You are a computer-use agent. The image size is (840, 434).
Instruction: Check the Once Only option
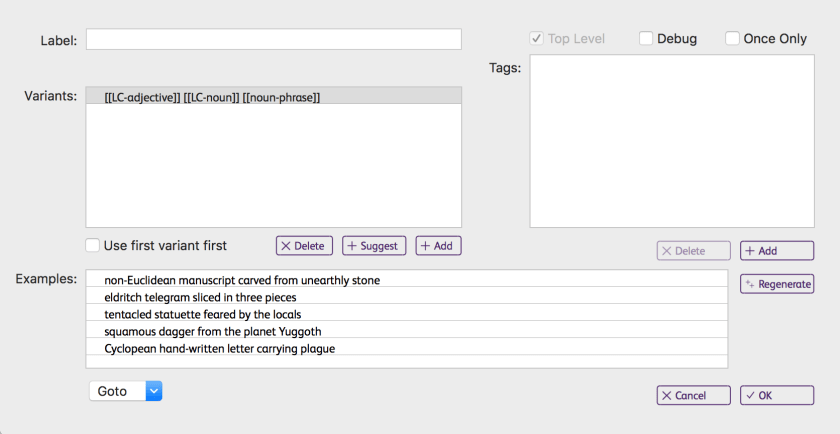(733, 39)
